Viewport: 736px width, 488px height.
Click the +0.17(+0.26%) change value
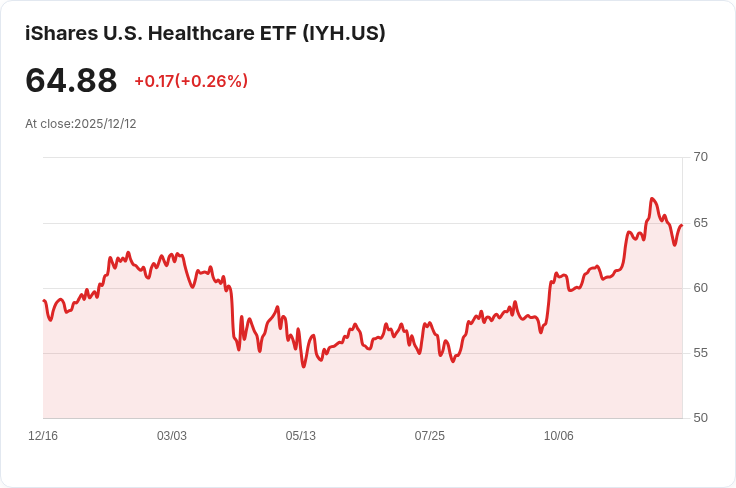coord(191,81)
